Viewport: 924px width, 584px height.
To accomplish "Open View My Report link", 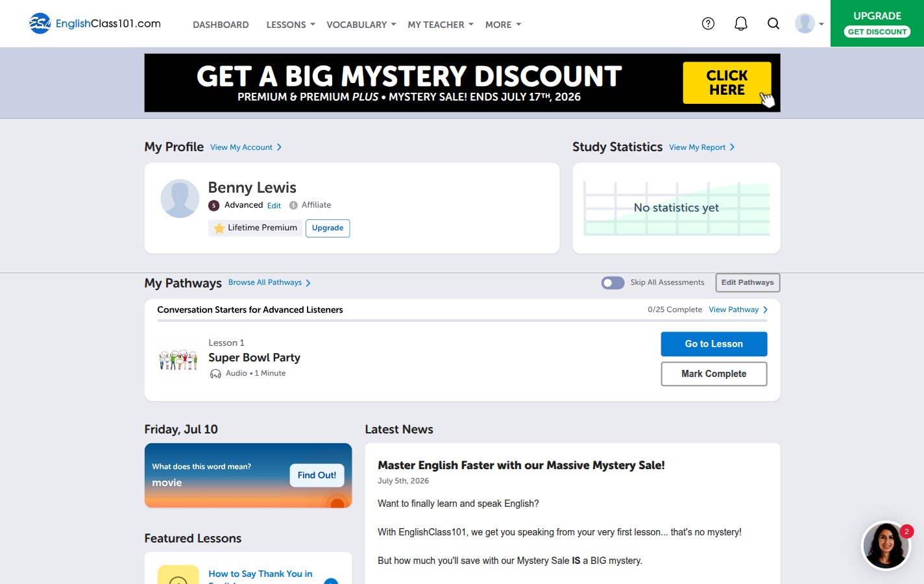I will [x=701, y=147].
